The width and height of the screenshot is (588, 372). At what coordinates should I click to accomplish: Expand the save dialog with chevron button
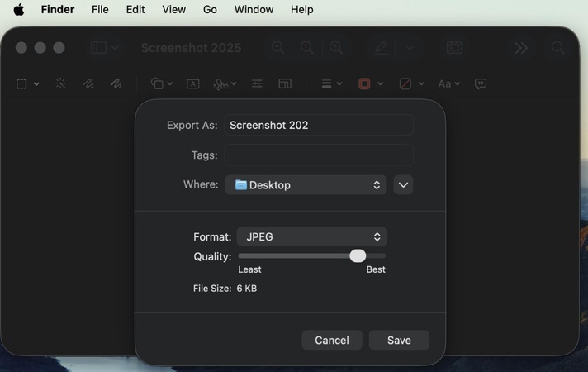click(403, 184)
